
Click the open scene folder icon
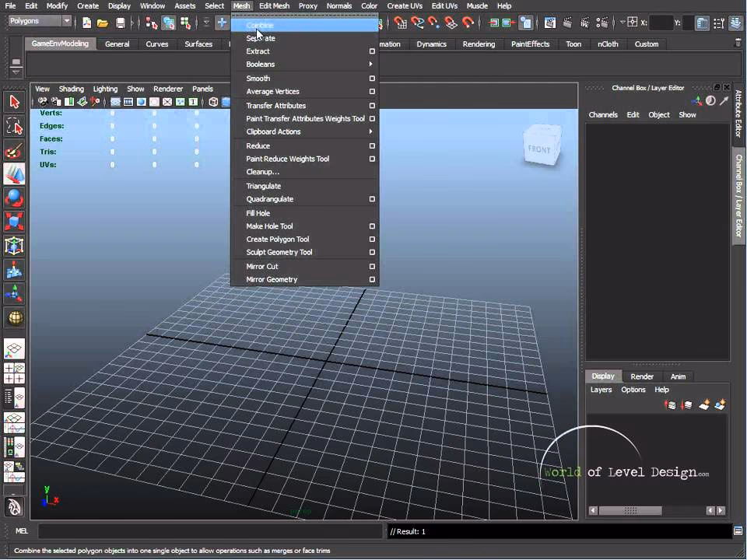[103, 23]
